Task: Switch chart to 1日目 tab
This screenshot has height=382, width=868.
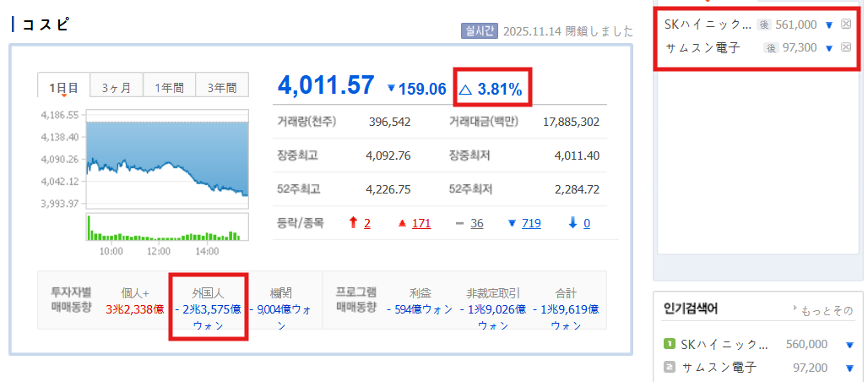Action: pyautogui.click(x=64, y=87)
